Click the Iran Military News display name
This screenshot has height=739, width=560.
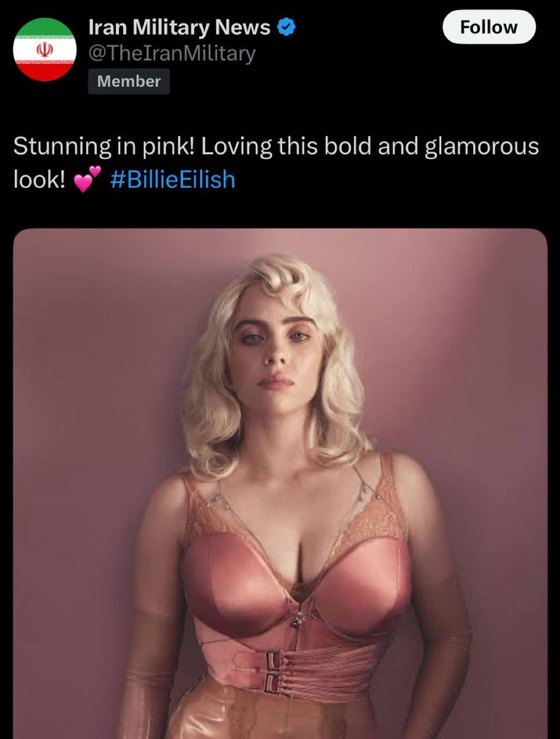tap(179, 27)
